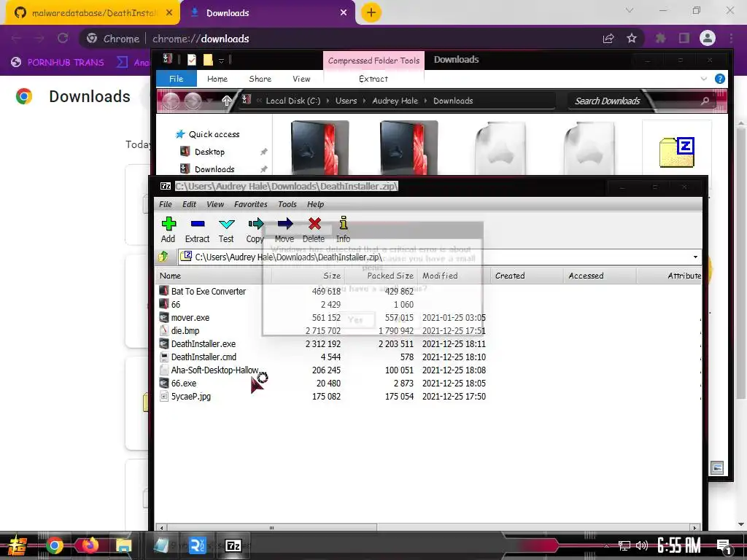Sort by the Size column header
This screenshot has height=560, width=747.
(309, 276)
